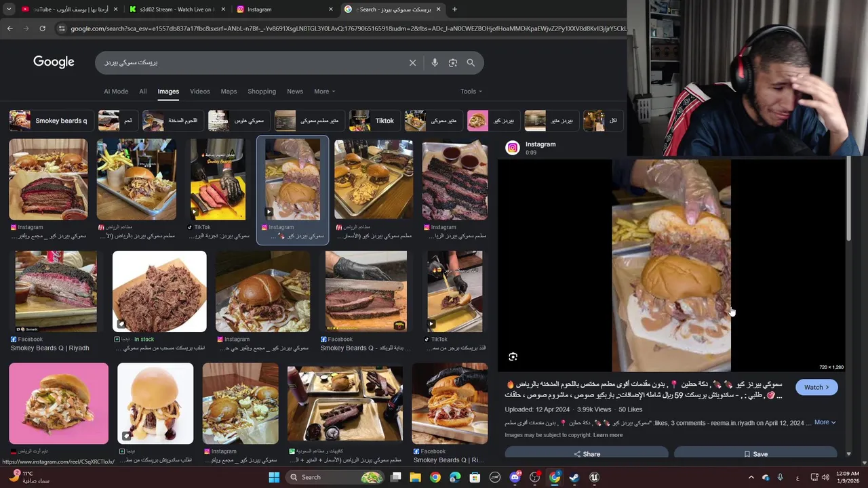868x488 pixels.
Task: Switch to the Maps tab
Action: click(229, 91)
